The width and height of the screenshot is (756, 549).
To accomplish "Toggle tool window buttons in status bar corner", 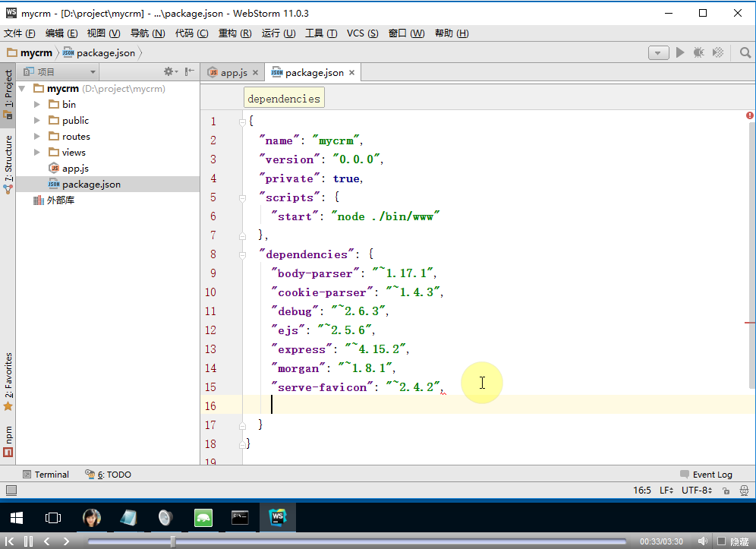I will (x=11, y=491).
